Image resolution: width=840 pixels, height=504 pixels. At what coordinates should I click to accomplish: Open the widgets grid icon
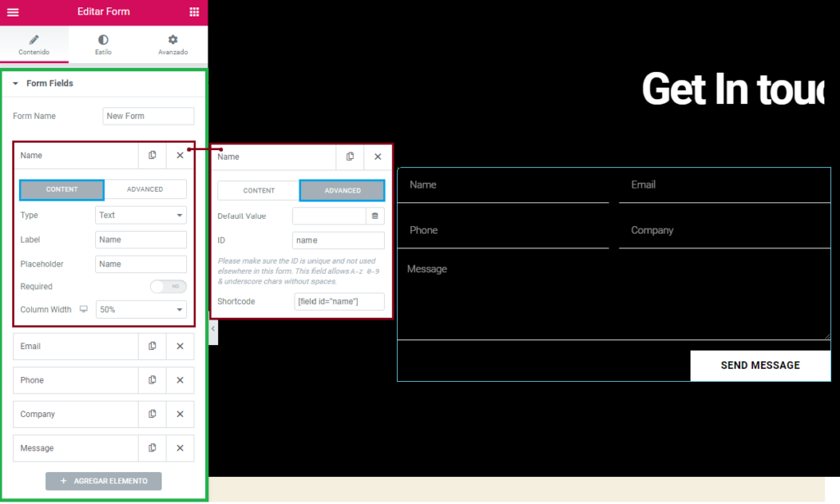click(194, 12)
